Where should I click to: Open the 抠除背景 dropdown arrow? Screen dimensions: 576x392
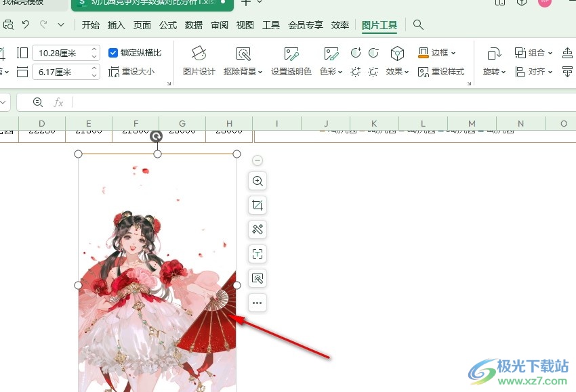tap(260, 72)
